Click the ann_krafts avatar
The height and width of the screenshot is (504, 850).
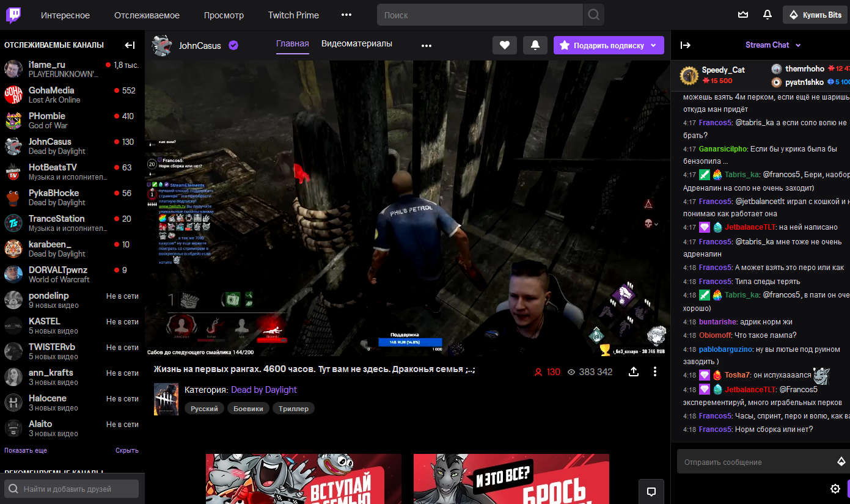(13, 377)
